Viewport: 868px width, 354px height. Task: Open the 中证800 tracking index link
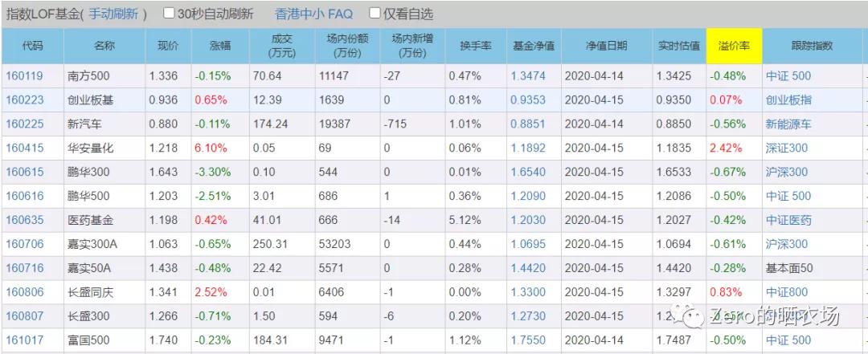click(787, 292)
